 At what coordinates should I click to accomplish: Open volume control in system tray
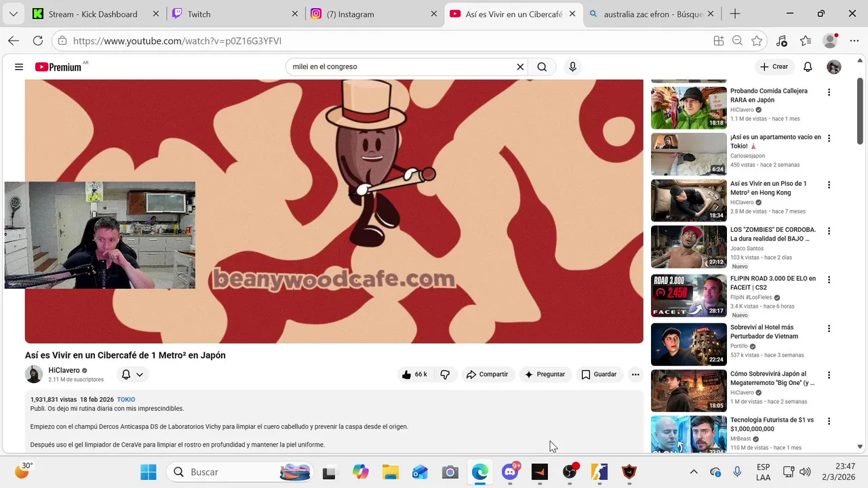pos(805,472)
